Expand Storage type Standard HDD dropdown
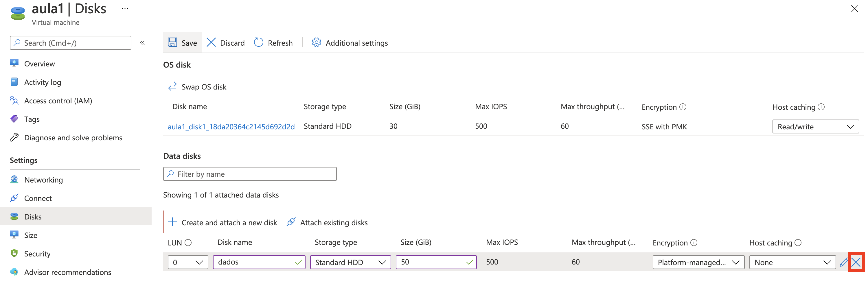 [x=350, y=262]
